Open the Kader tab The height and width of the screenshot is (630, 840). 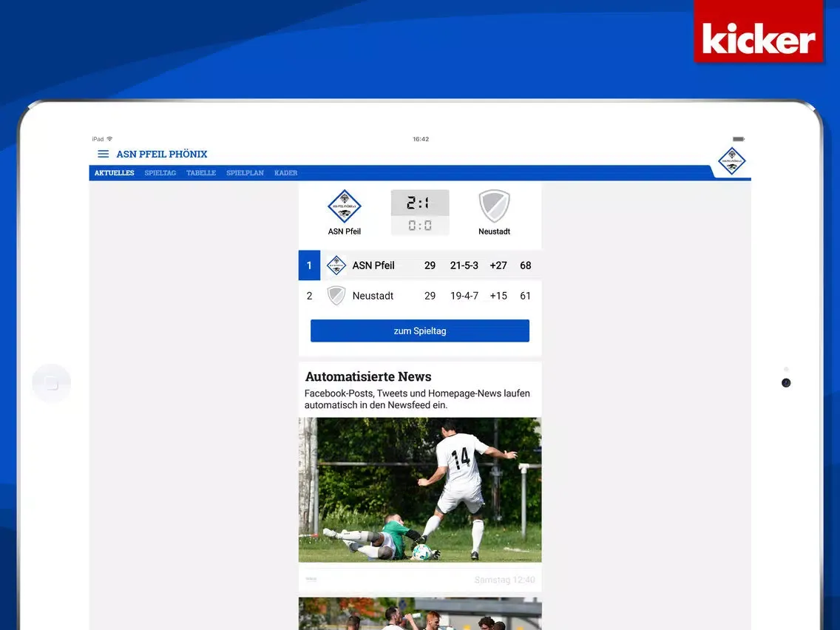pyautogui.click(x=285, y=173)
